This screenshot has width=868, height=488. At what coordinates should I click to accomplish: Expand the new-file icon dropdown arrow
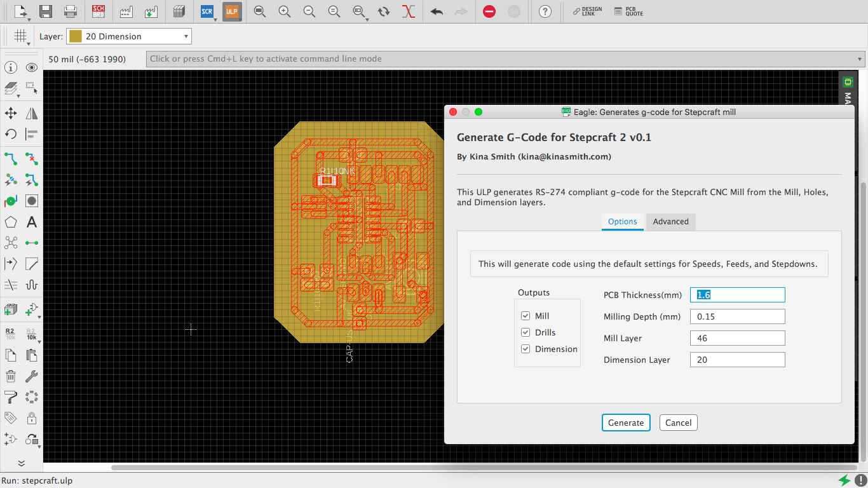click(x=28, y=19)
